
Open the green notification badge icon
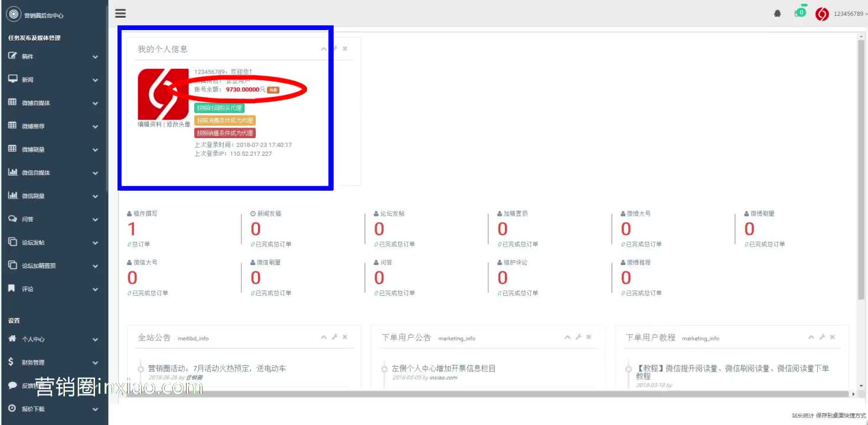click(x=801, y=12)
